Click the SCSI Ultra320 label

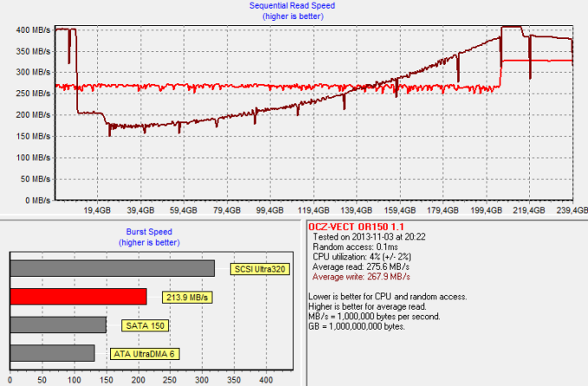coord(260,270)
